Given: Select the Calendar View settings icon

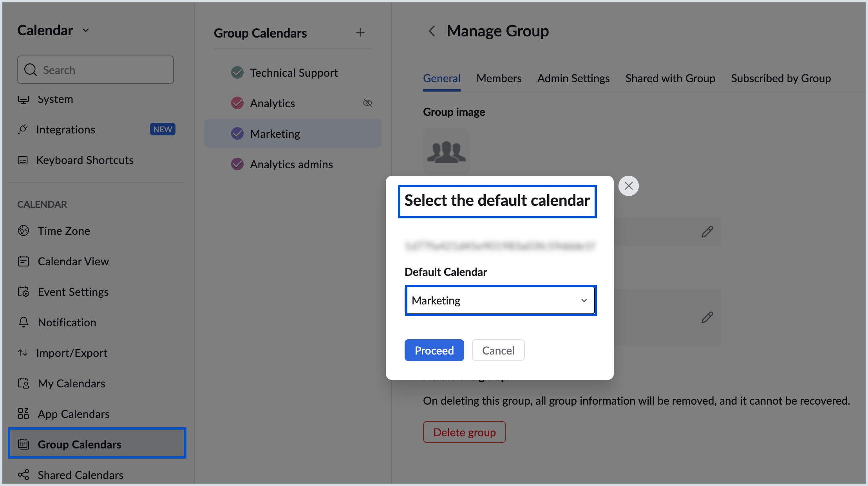Looking at the screenshot, I should tap(24, 261).
